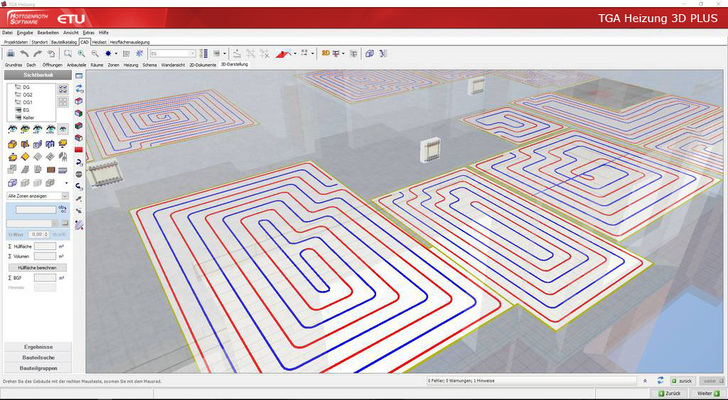Click the Sichtbarkeit panel header
Screen dimensions: 728x400
coord(38,75)
